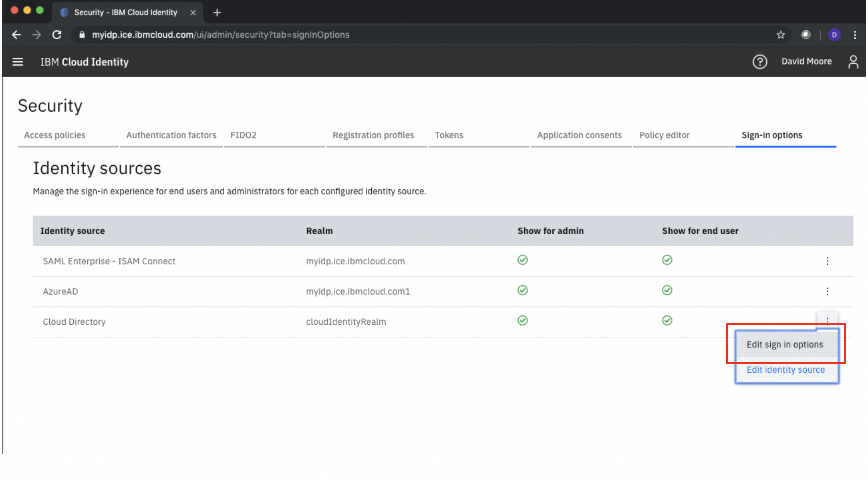
Task: Click Show for end user checkmark for Cloud Directory
Action: 667,320
